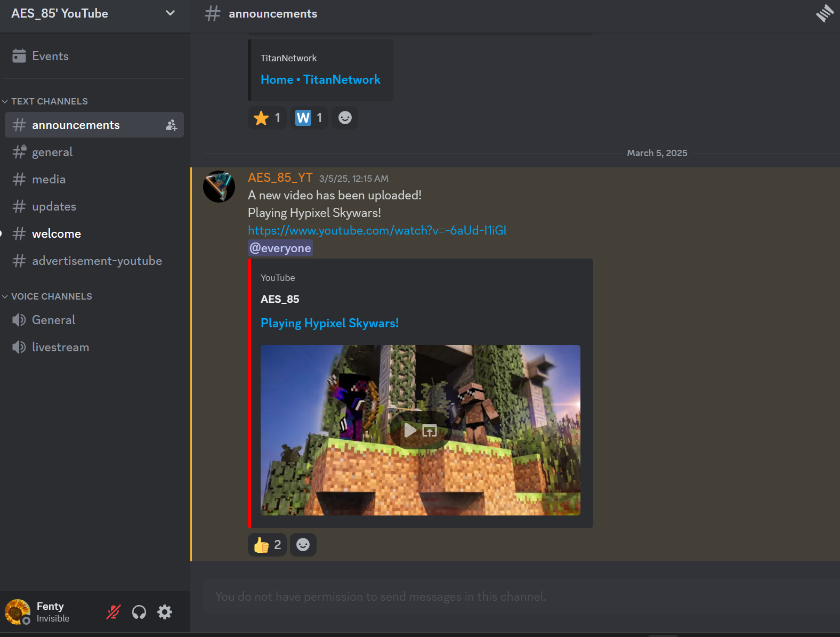Join the General voice channel
This screenshot has height=637, width=840.
(94, 320)
